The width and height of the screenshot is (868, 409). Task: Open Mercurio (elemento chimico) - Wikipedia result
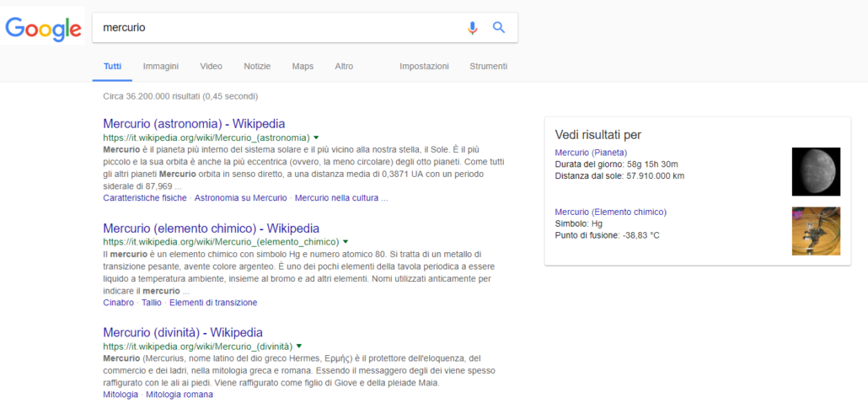tap(211, 229)
